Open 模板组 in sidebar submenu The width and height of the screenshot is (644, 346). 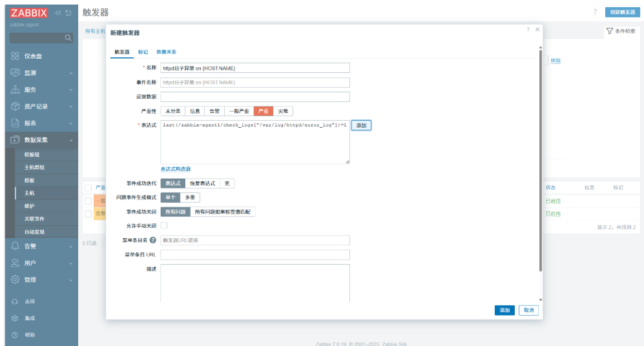tap(32, 155)
